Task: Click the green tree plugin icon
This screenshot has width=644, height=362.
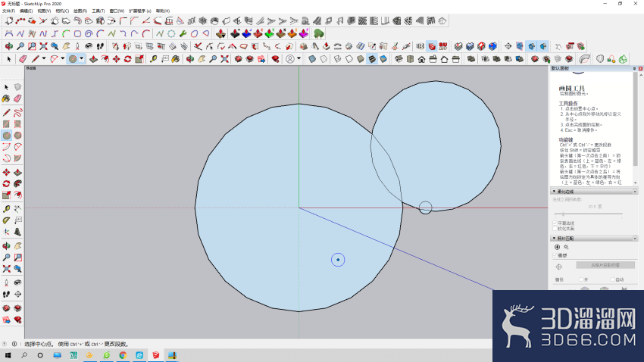Action: coord(319,33)
